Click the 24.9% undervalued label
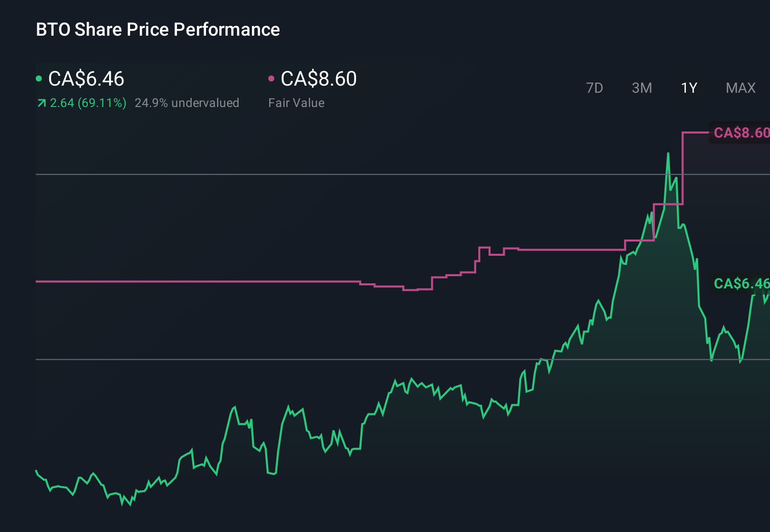The width and height of the screenshot is (770, 532). pyautogui.click(x=187, y=103)
